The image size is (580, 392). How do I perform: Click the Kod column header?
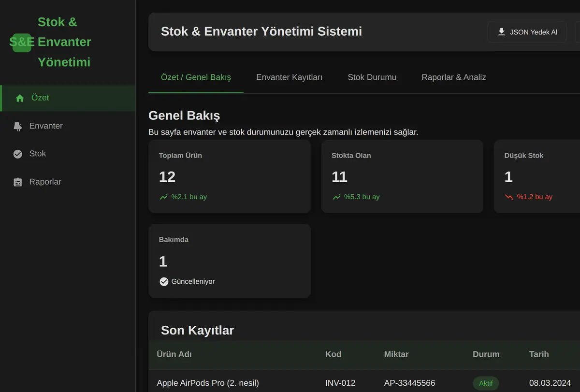(333, 354)
